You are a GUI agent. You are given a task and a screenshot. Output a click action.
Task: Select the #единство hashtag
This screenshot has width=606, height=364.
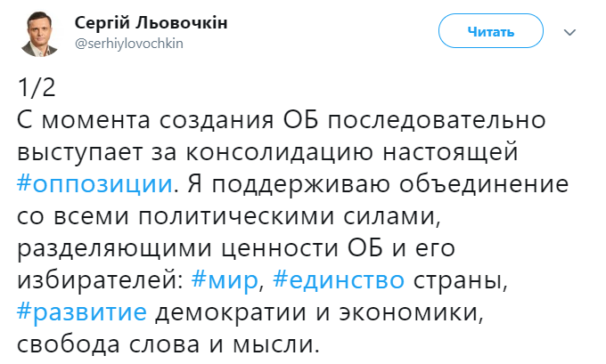coord(339,281)
